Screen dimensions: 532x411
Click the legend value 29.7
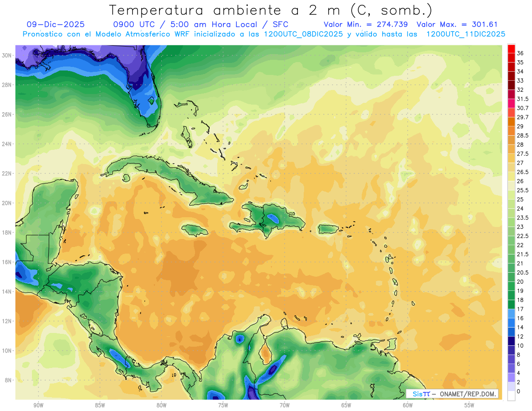click(522, 117)
